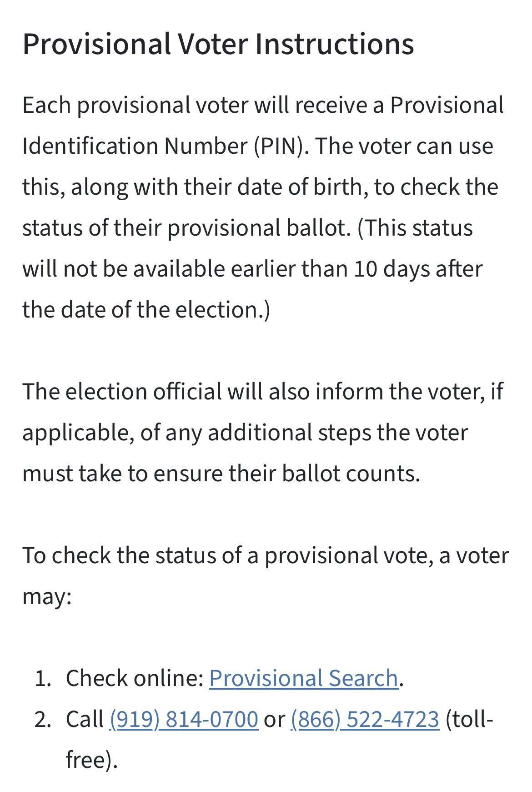Click the word "Call" in the second list item

(x=85, y=719)
